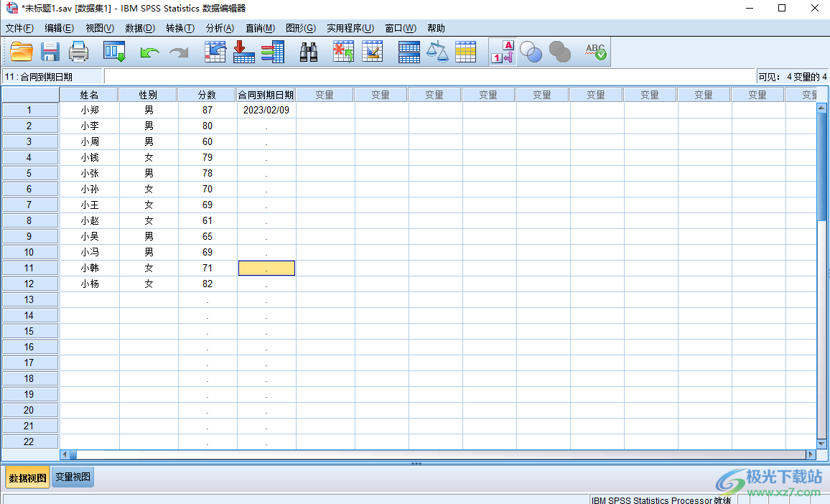The height and width of the screenshot is (504, 830).
Task: Click the date cell 2023/02/09
Action: click(266, 110)
